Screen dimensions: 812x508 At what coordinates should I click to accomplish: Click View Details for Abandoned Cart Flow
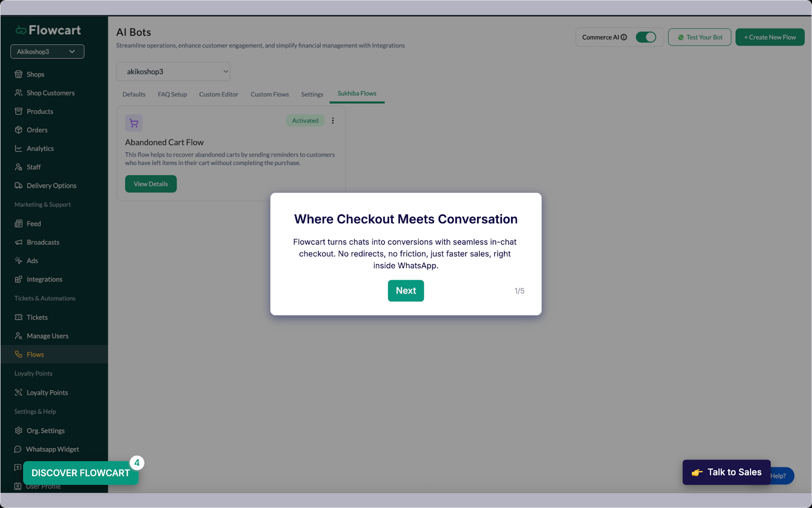pos(151,184)
